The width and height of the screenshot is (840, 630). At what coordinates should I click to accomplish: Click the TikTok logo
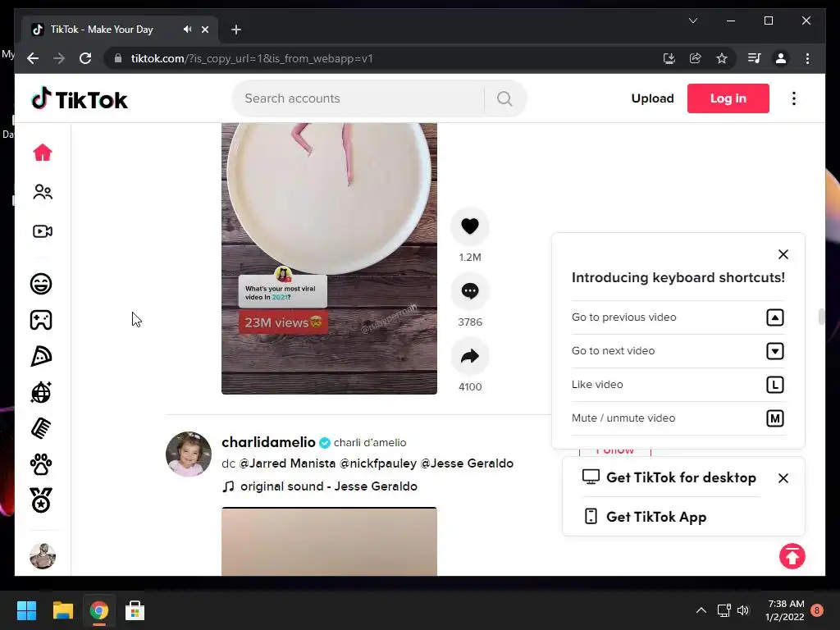[80, 98]
